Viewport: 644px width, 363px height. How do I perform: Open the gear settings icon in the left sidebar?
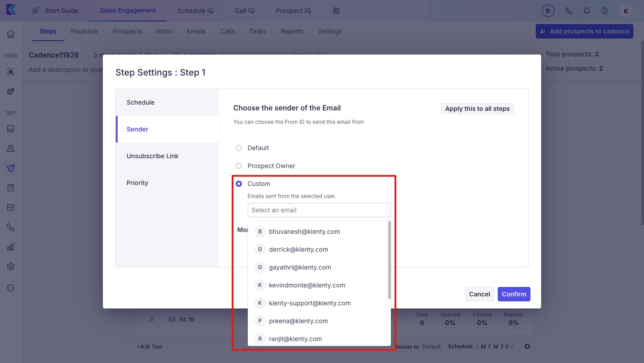click(11, 266)
